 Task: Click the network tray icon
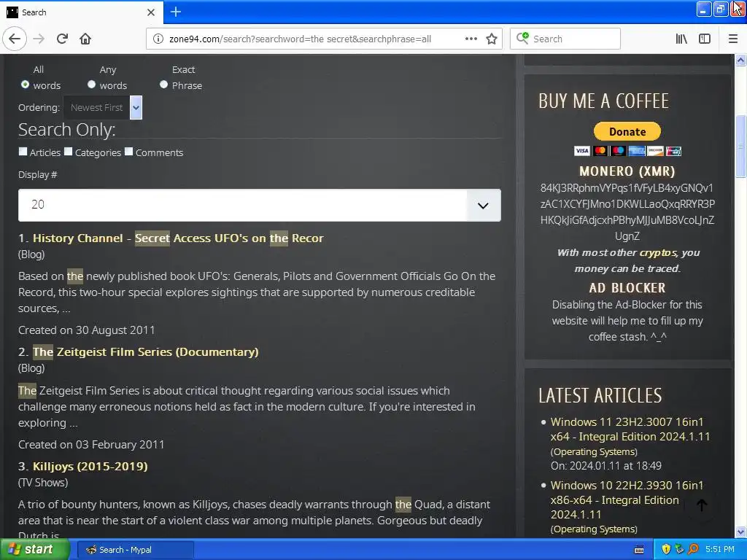(x=679, y=550)
